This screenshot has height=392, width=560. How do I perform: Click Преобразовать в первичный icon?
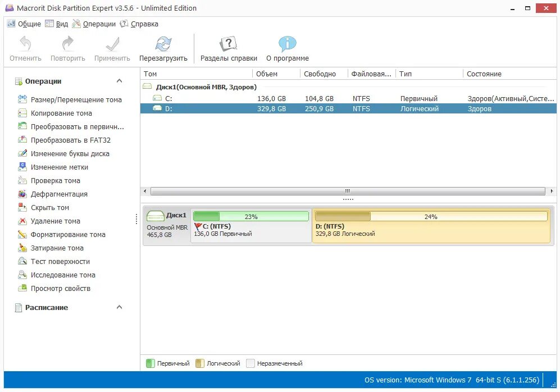click(x=22, y=126)
